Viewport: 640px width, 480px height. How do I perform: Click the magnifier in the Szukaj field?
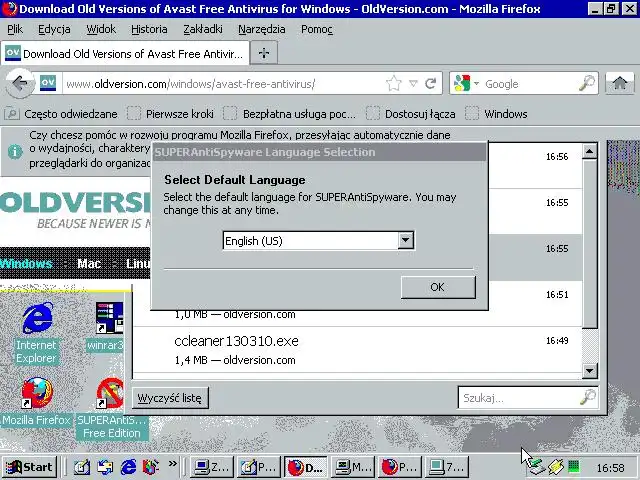[588, 397]
